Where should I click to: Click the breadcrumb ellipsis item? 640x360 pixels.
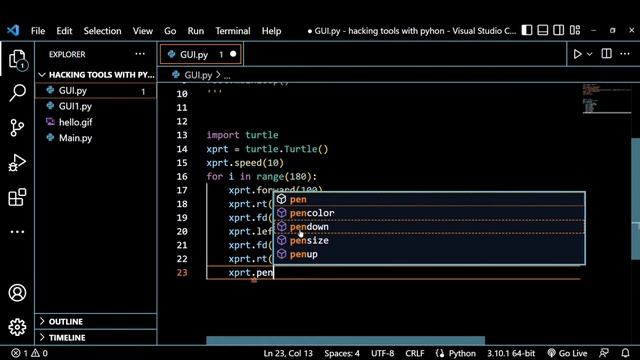pyautogui.click(x=227, y=76)
